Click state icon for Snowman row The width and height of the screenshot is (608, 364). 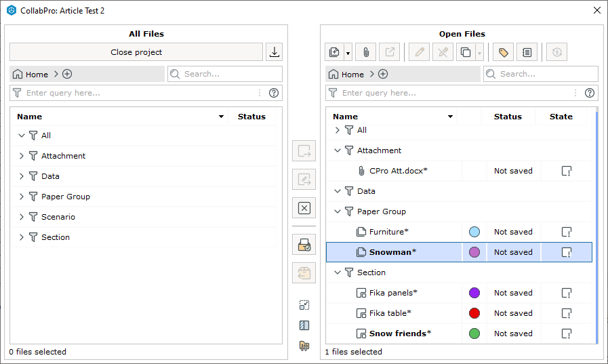[567, 252]
